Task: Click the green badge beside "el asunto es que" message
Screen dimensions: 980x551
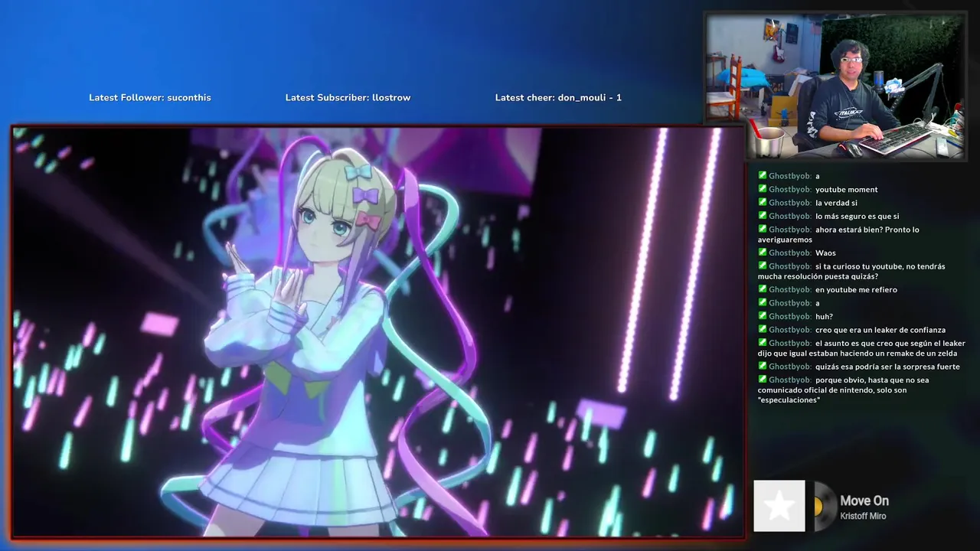Action: (x=763, y=343)
